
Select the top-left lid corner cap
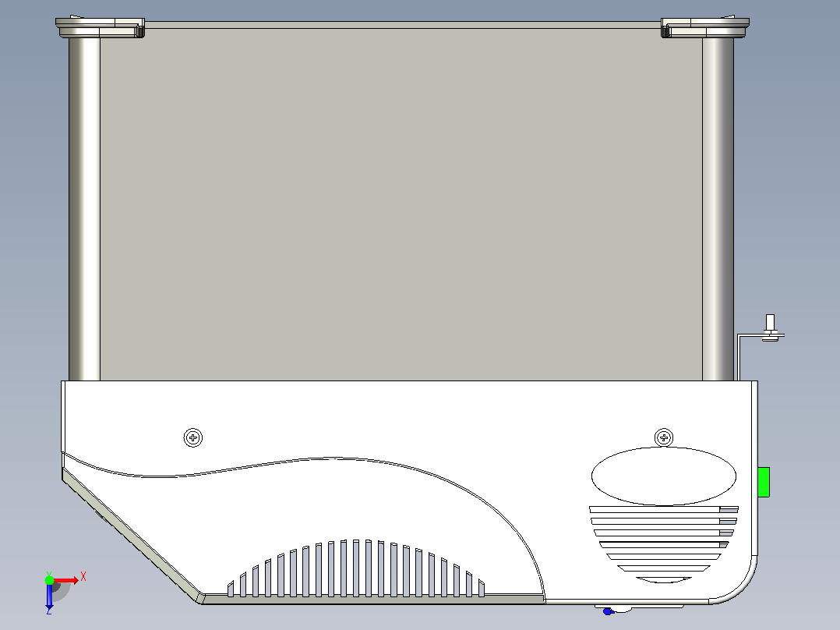pyautogui.click(x=101, y=27)
